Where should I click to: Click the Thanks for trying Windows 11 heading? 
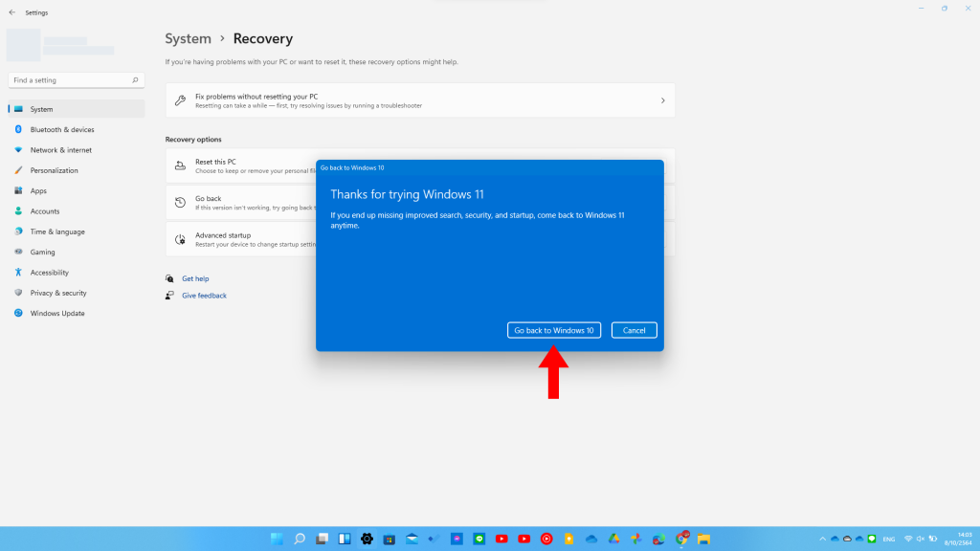pos(407,194)
